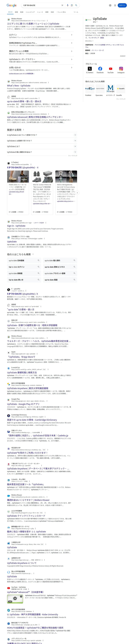Click ログイン blue sign-in button

click(x=122, y=5)
